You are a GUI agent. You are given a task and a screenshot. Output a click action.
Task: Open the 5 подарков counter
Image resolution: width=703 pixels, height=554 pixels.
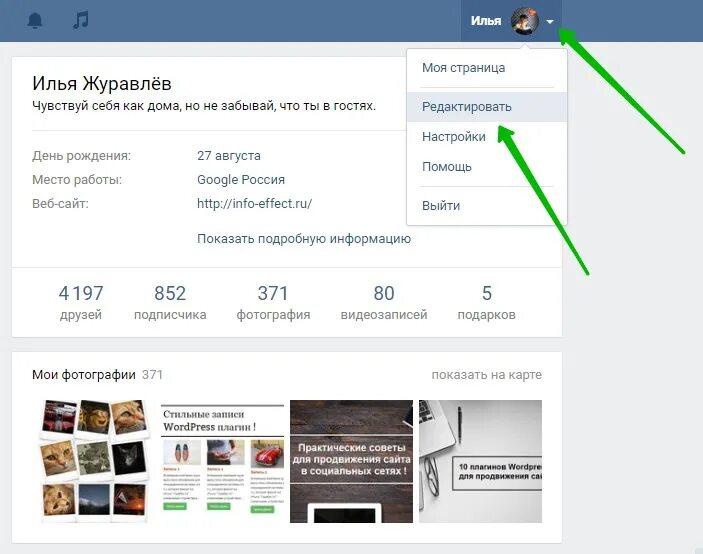[x=486, y=303]
